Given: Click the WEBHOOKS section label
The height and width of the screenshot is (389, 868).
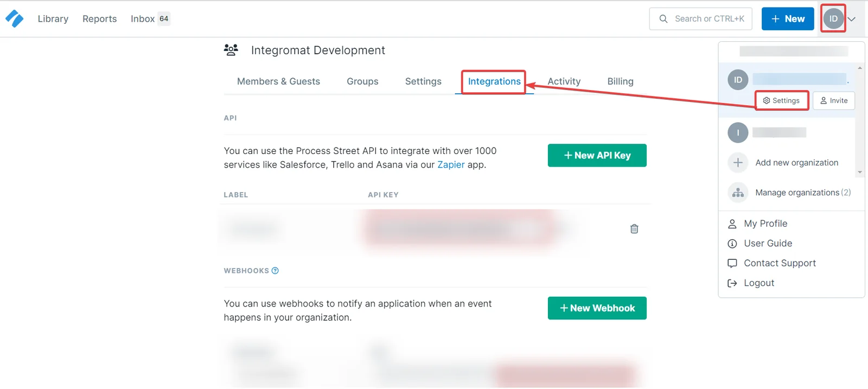Looking at the screenshot, I should coord(246,271).
